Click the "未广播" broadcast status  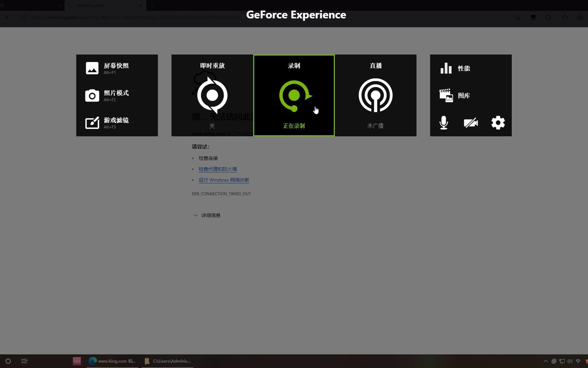coord(375,126)
